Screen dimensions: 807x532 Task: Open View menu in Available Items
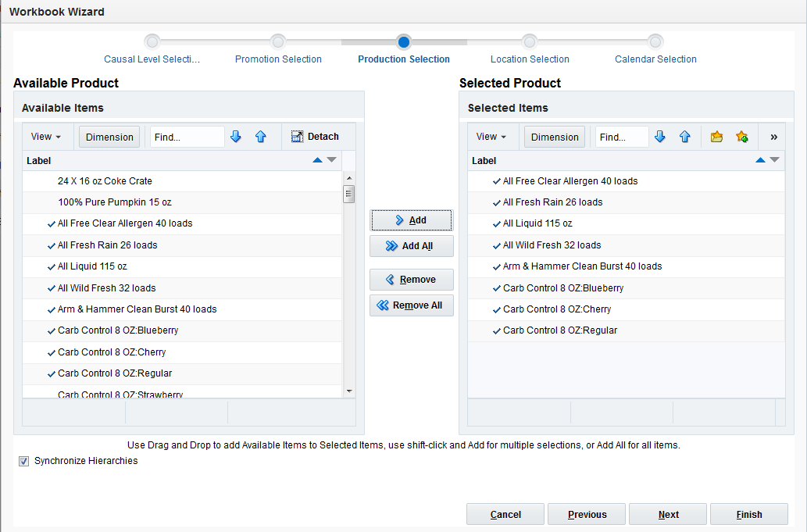46,137
